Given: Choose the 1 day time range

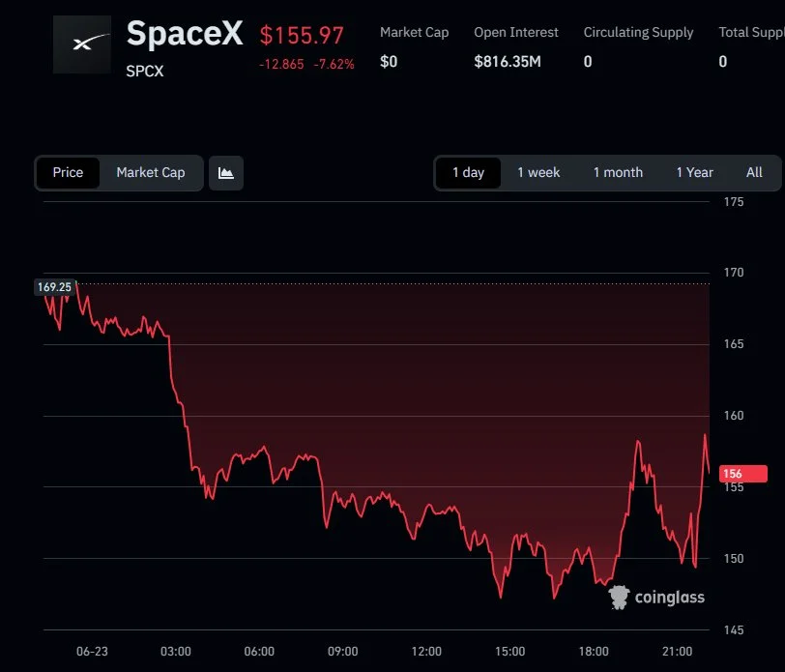Looking at the screenshot, I should coord(469,173).
